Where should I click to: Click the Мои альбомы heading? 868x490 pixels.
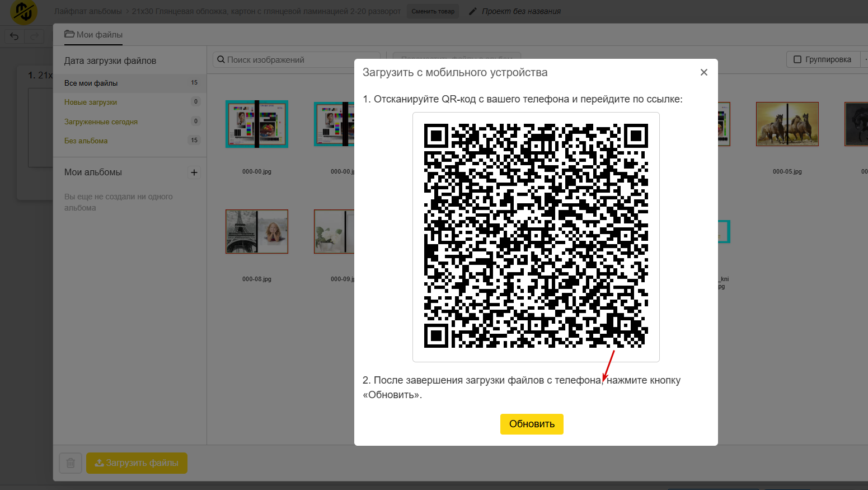coord(93,172)
